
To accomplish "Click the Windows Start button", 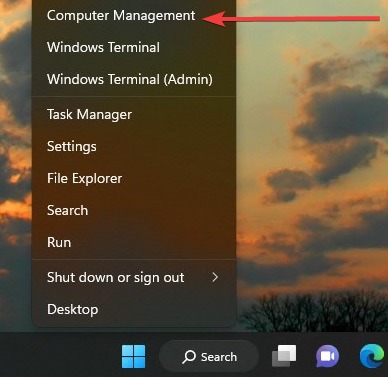I will tap(134, 356).
